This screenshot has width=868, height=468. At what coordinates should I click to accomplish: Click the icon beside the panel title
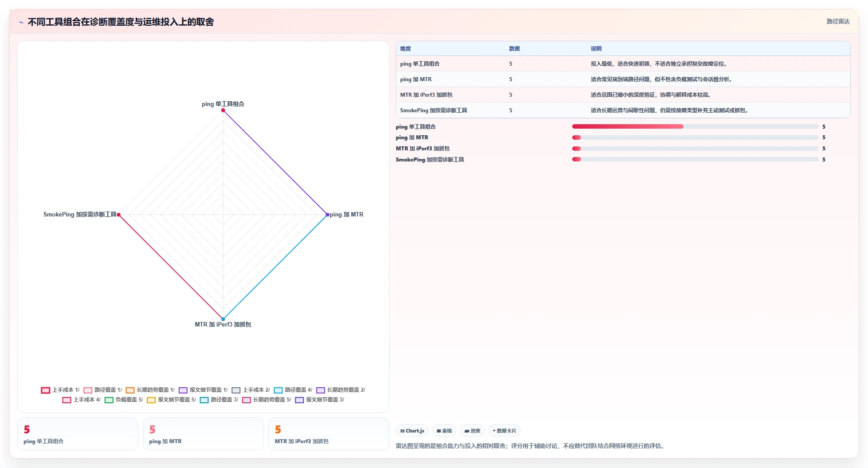point(21,22)
